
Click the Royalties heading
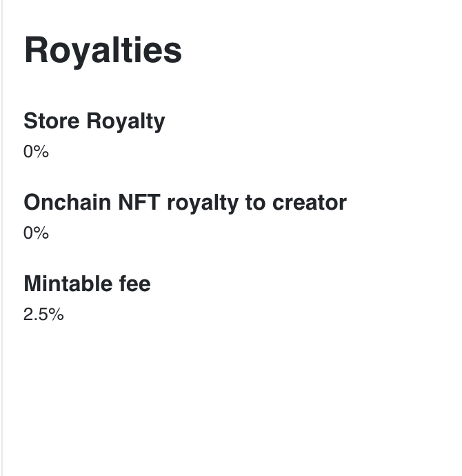click(103, 51)
